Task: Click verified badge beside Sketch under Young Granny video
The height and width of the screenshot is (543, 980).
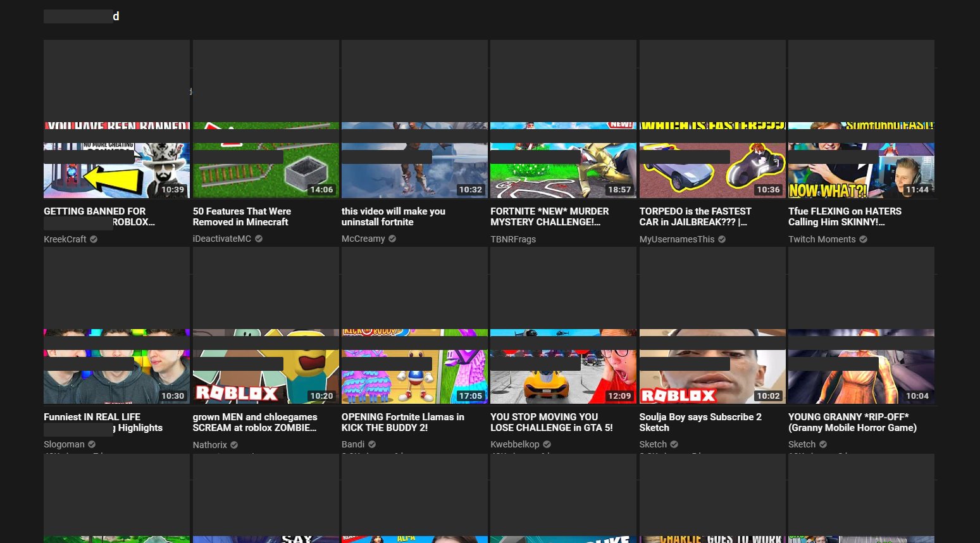Action: pos(823,444)
